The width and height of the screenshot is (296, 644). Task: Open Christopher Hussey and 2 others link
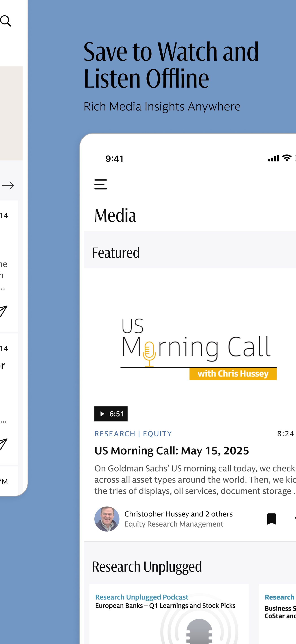pyautogui.click(x=178, y=514)
